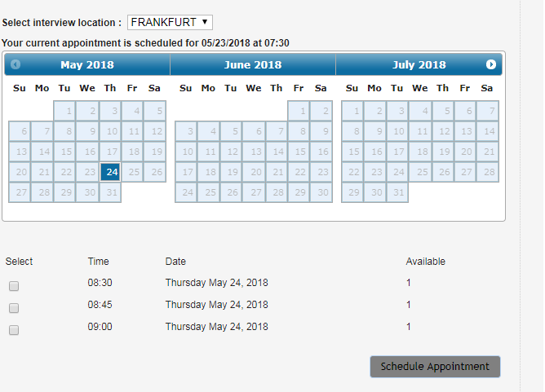
Task: Choose May 31 date cell
Action: tap(110, 192)
